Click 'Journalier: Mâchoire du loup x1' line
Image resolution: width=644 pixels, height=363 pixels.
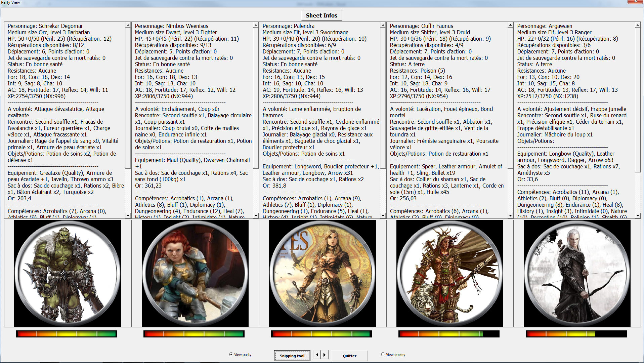555,134
